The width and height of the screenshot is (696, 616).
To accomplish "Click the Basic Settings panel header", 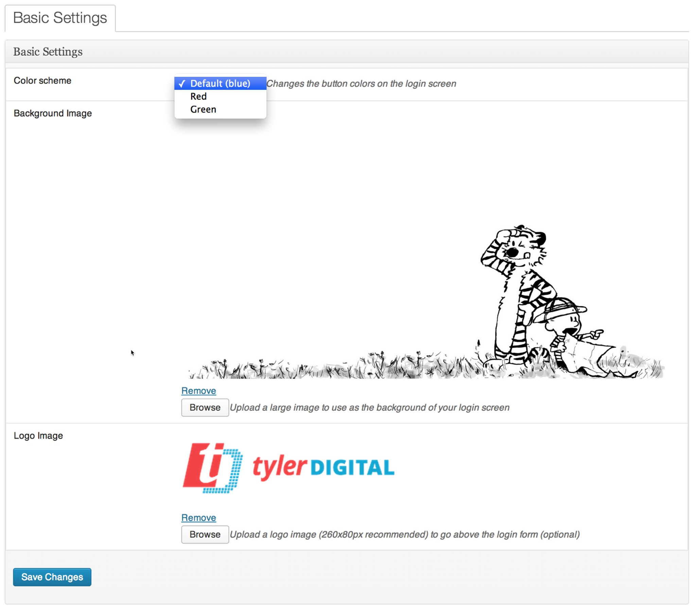I will (x=48, y=52).
